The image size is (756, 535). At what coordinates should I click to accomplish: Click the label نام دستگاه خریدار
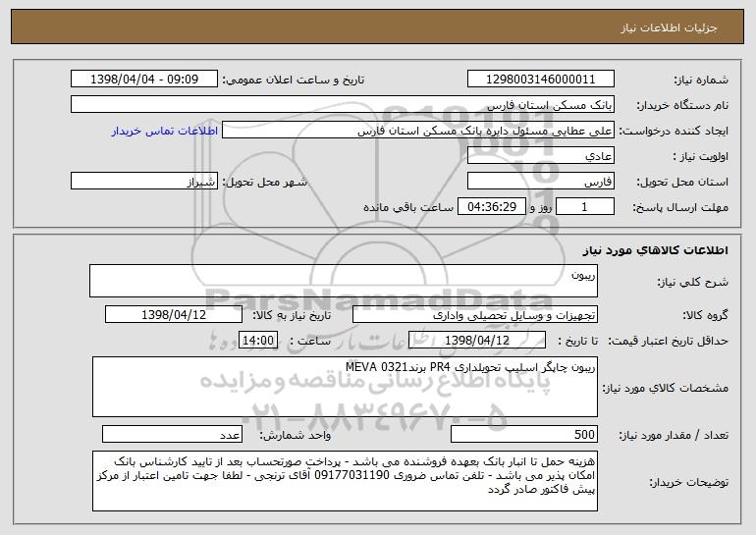coord(682,105)
